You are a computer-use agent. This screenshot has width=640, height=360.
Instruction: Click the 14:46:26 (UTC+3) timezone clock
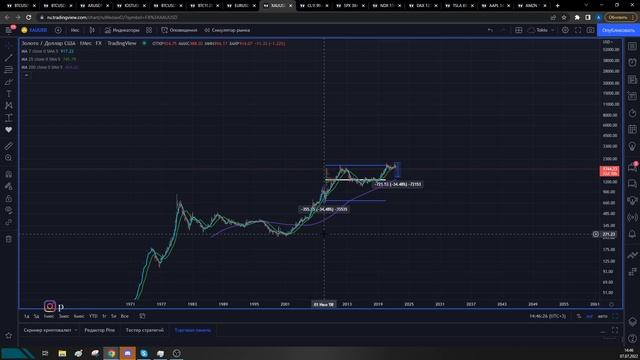pos(547,316)
